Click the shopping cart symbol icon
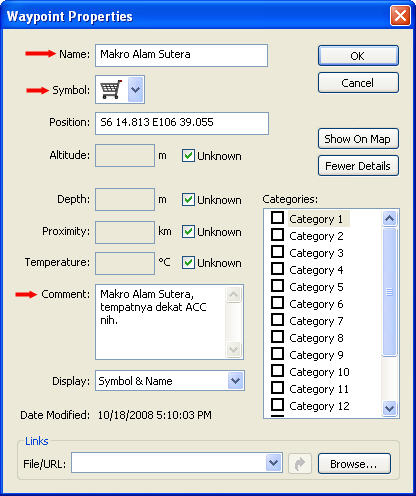416x496 pixels. 111,89
